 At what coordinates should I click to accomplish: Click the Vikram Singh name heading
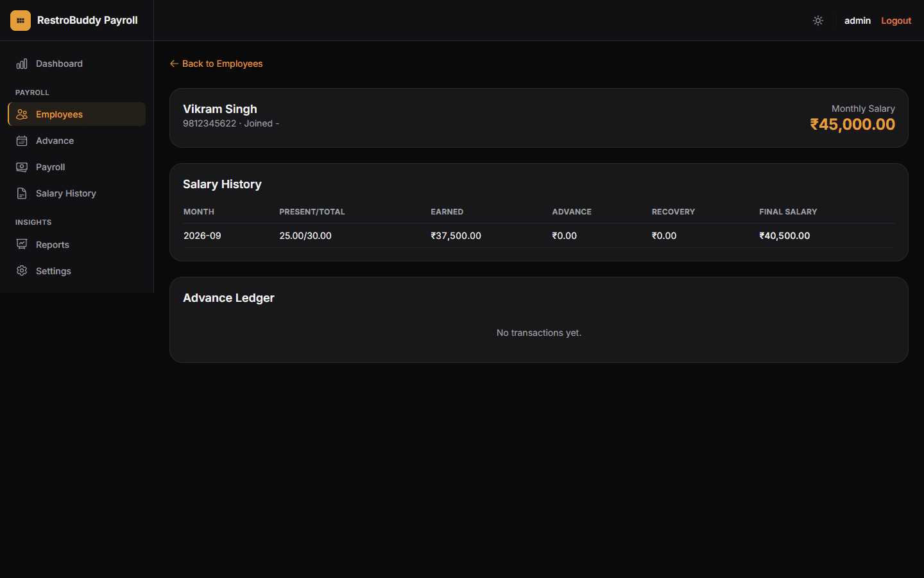(220, 109)
